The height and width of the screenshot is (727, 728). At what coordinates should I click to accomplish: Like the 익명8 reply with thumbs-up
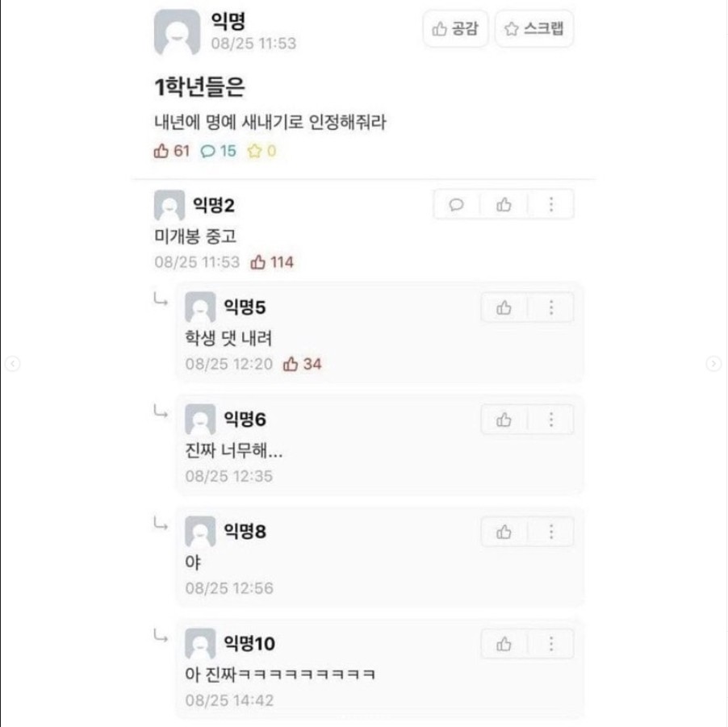pos(504,532)
